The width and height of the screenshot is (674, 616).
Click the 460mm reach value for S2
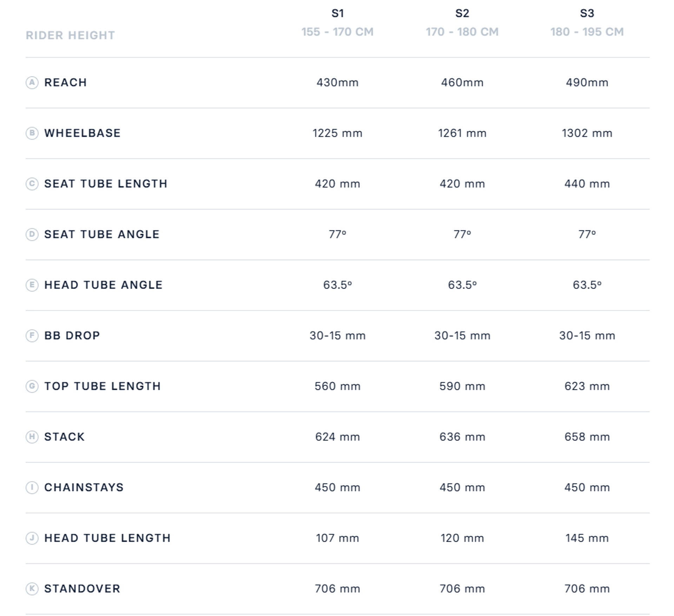point(462,82)
